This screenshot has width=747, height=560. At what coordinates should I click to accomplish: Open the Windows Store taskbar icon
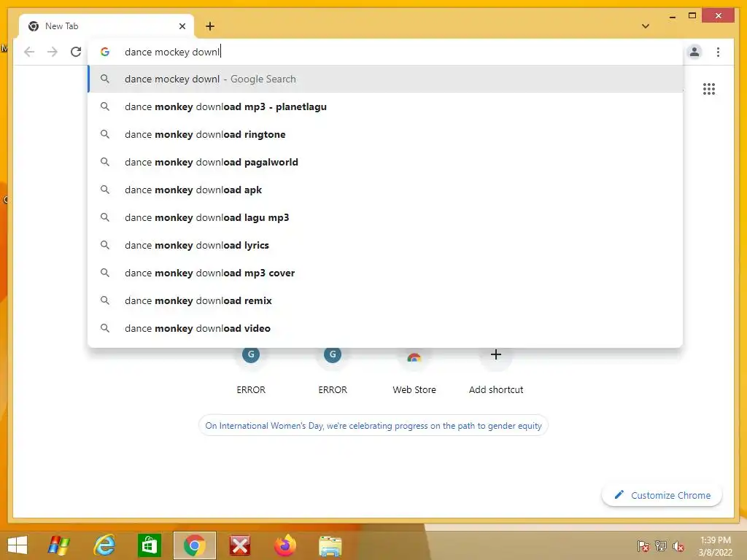point(150,545)
